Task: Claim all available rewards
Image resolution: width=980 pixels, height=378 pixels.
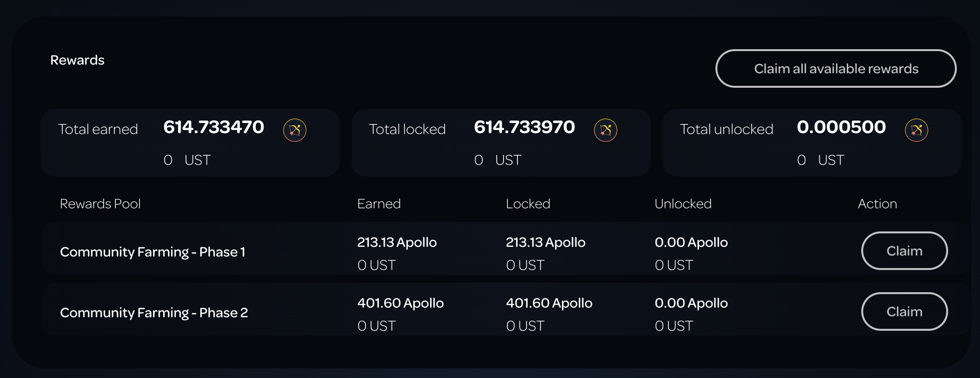Action: (836, 68)
